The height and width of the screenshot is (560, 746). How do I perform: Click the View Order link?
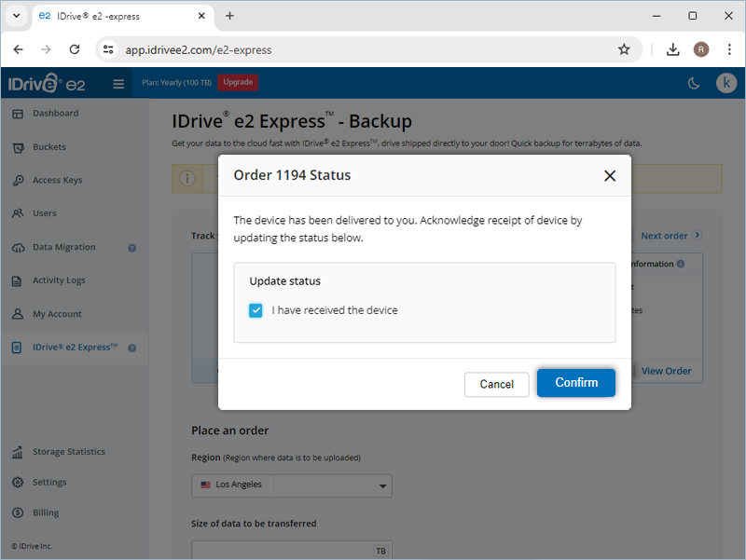click(666, 371)
